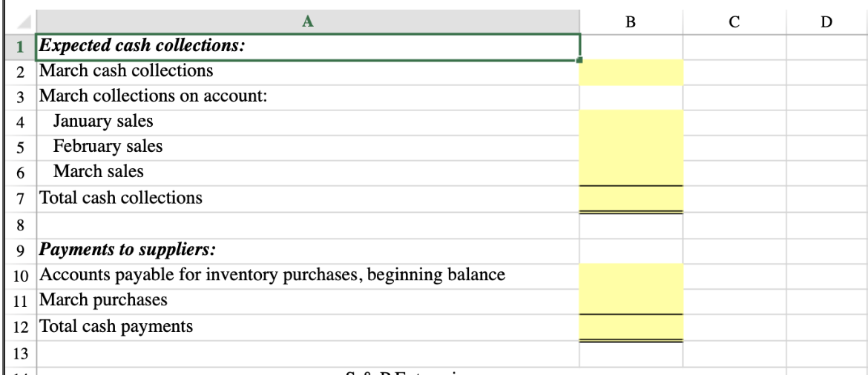868x375 pixels.
Task: Click 'Total cash collections' label cell
Action: (308, 199)
